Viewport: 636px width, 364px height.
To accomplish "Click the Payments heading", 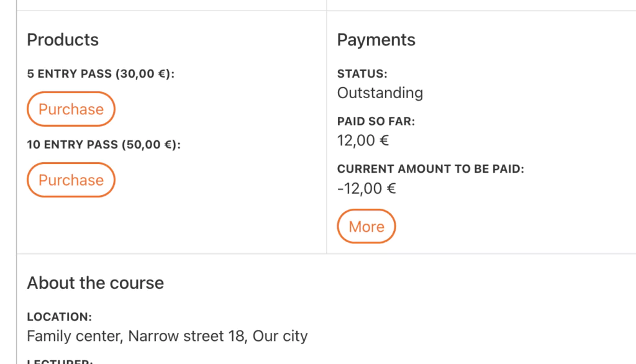I will tap(376, 40).
